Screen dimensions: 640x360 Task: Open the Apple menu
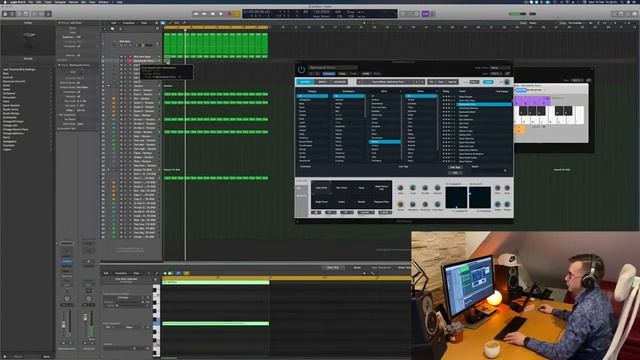coord(4,2)
